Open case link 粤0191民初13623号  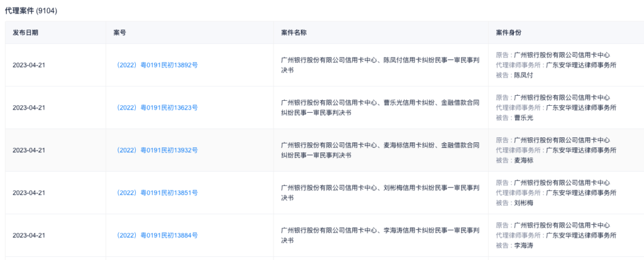[157, 108]
